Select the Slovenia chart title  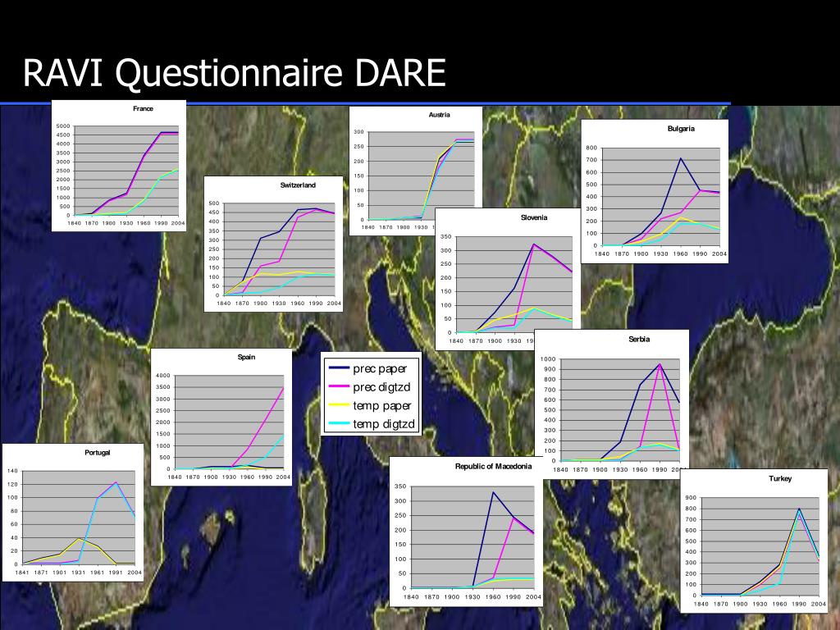[534, 217]
